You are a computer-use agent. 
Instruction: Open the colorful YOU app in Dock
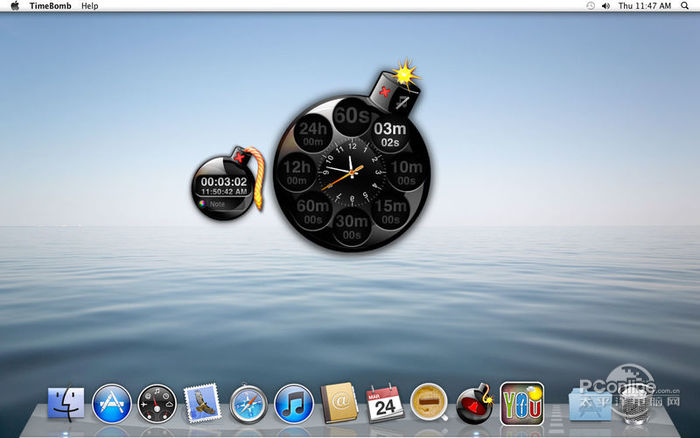point(522,403)
